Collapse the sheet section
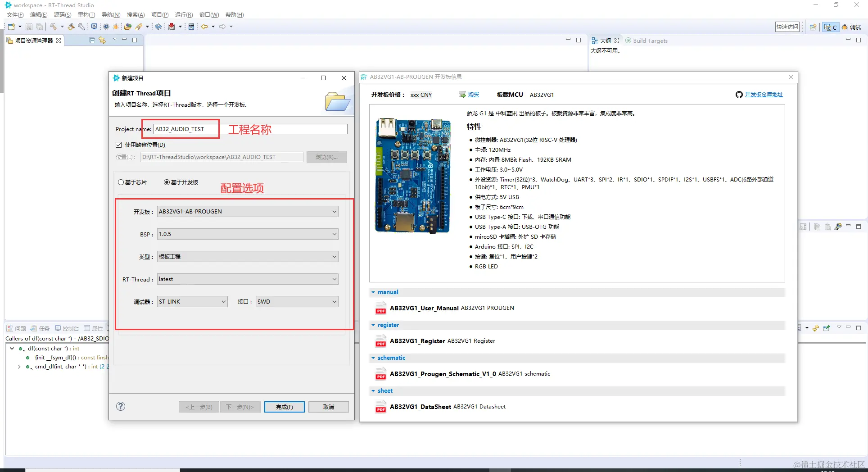The height and width of the screenshot is (472, 868). [x=373, y=391]
